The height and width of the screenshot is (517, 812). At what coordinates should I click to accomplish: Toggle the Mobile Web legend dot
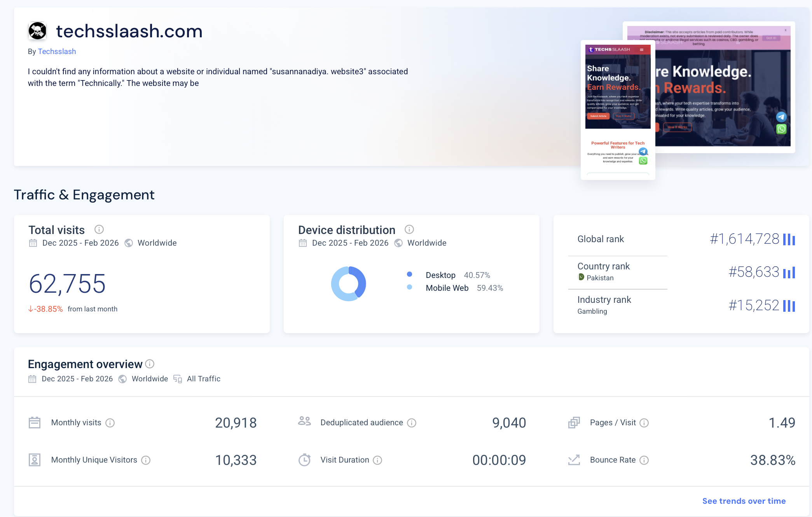pyautogui.click(x=409, y=288)
